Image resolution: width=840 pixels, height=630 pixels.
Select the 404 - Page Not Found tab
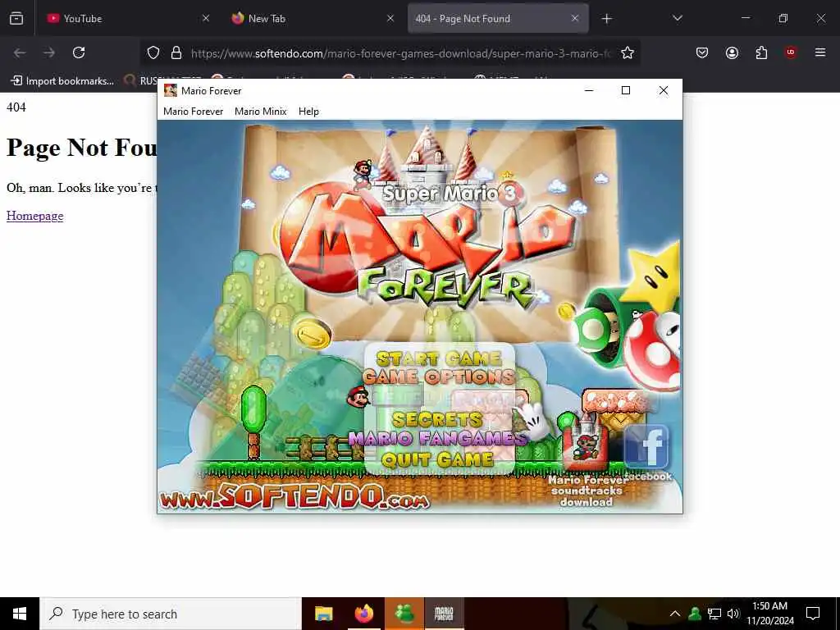[x=498, y=19]
